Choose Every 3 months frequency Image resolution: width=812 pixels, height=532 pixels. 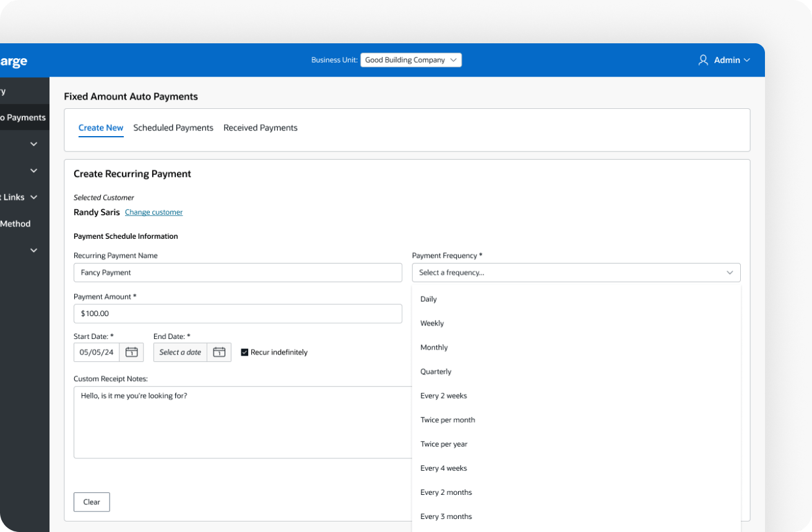pos(576,517)
